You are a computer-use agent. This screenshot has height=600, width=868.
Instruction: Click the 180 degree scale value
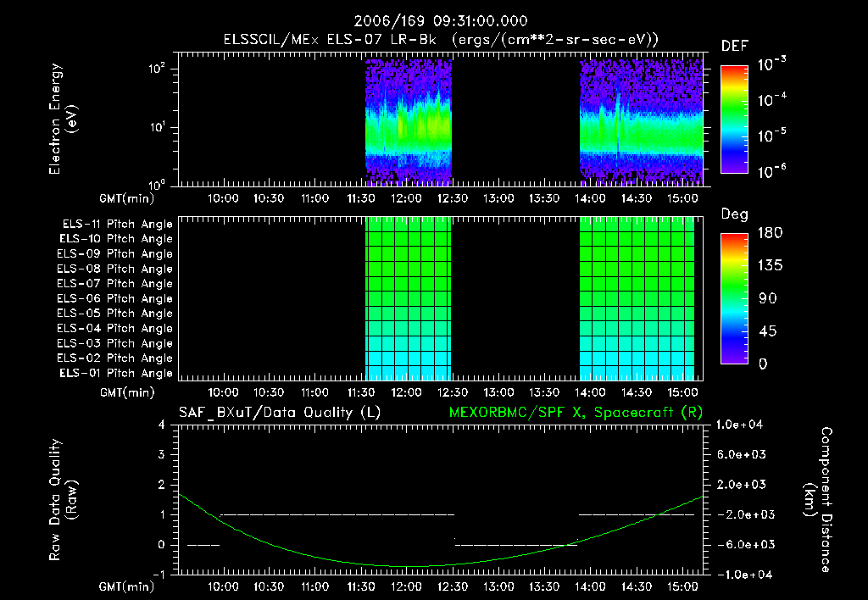pos(770,233)
